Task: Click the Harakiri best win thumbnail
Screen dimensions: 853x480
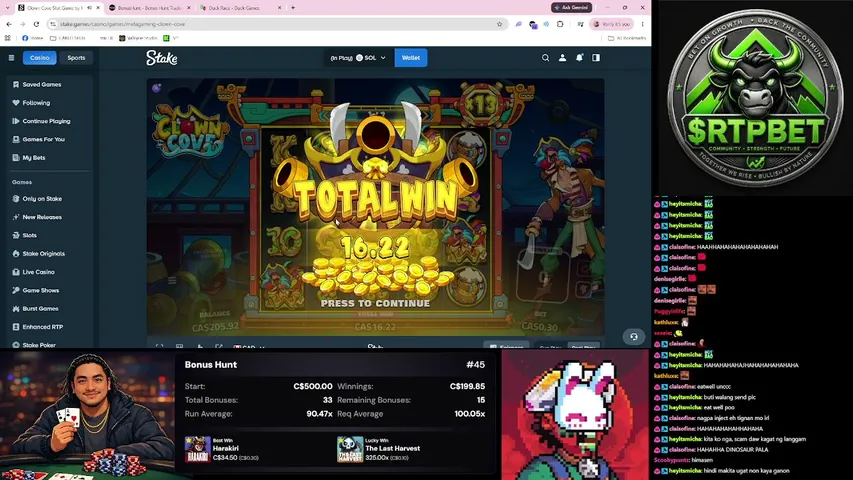Action: pyautogui.click(x=197, y=449)
